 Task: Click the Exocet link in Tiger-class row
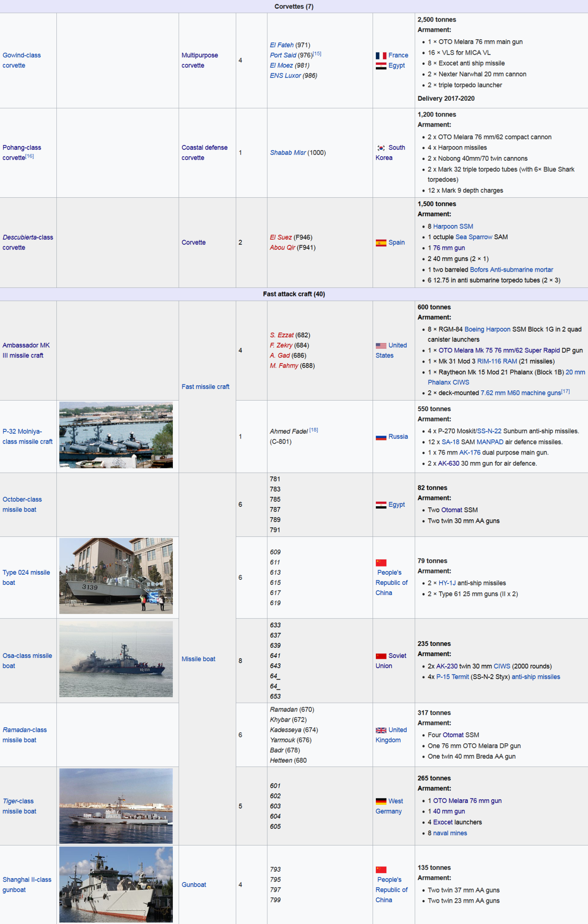[x=443, y=822]
